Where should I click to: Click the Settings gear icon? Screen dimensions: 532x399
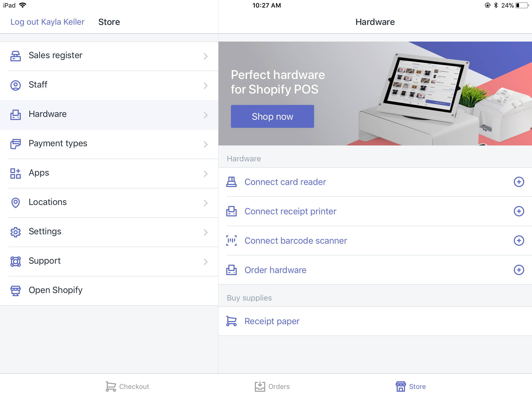(x=16, y=232)
